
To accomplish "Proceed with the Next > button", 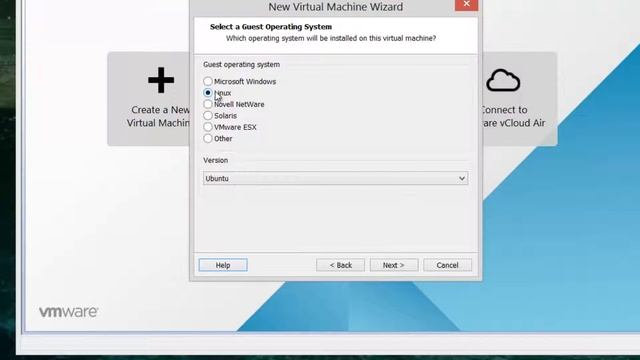I will pyautogui.click(x=394, y=265).
